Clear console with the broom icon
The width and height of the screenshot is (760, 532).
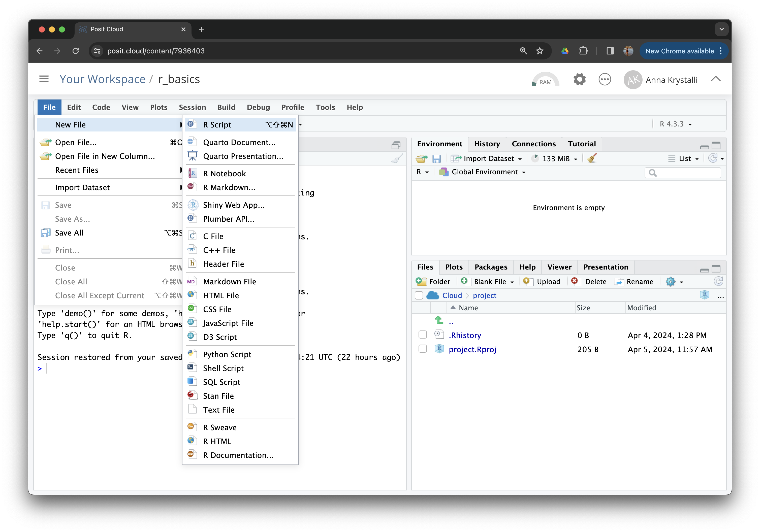coord(397,158)
